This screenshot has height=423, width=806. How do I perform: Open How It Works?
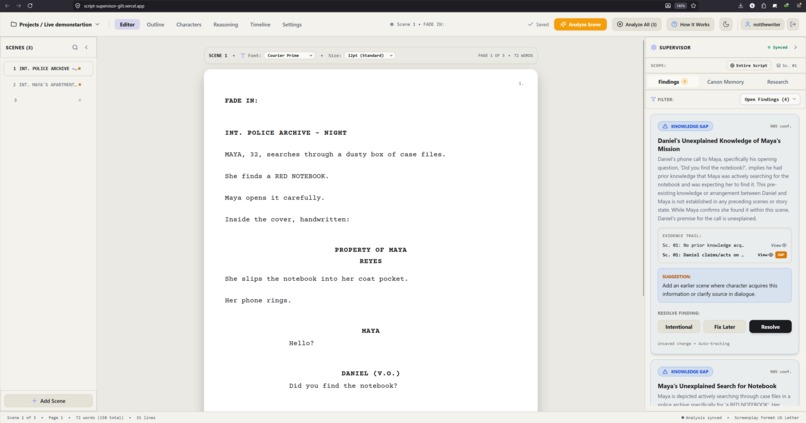point(690,24)
